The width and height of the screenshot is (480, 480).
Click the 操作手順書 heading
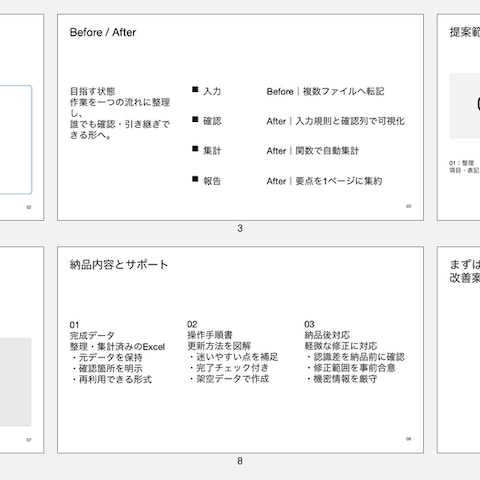pyautogui.click(x=210, y=335)
